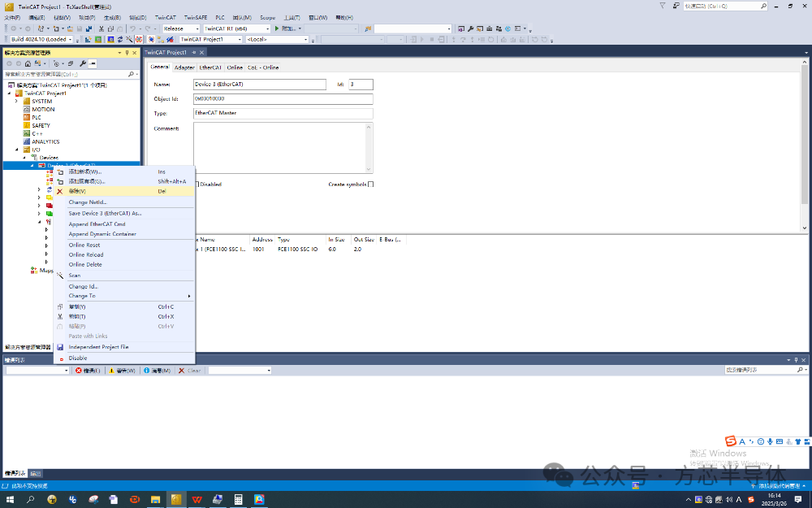Click the red X delete icon in context menu
Viewport: 812px width, 508px height.
click(59, 191)
